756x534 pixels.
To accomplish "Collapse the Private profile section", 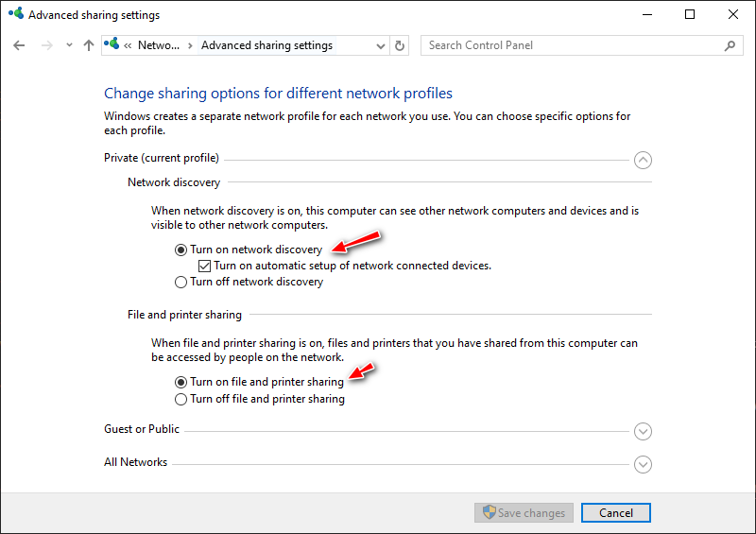I will point(643,160).
